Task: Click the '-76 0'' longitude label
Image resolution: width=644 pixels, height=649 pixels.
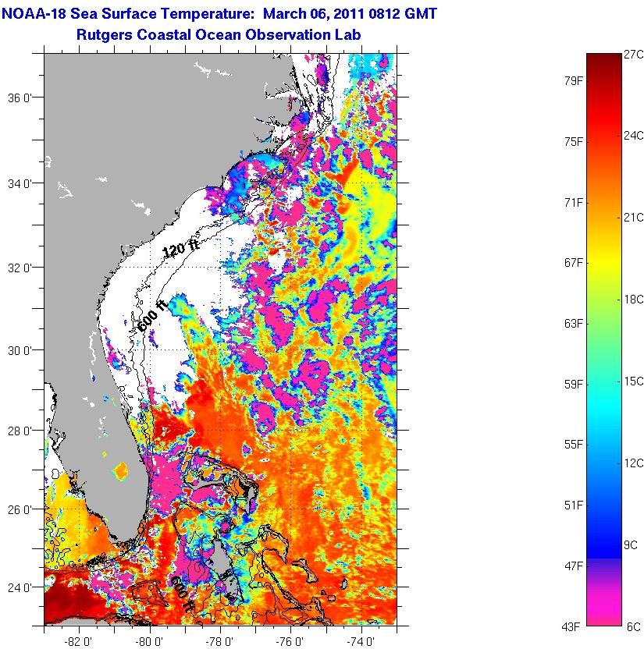Action: (x=290, y=642)
